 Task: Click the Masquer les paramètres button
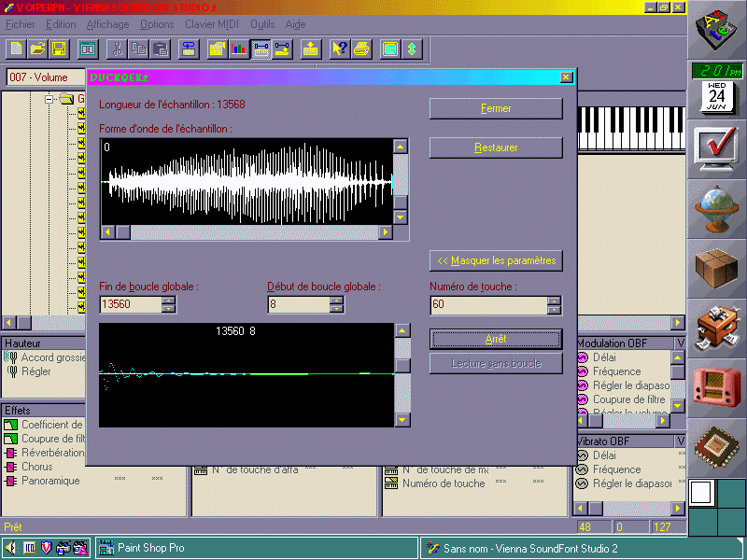tap(496, 260)
